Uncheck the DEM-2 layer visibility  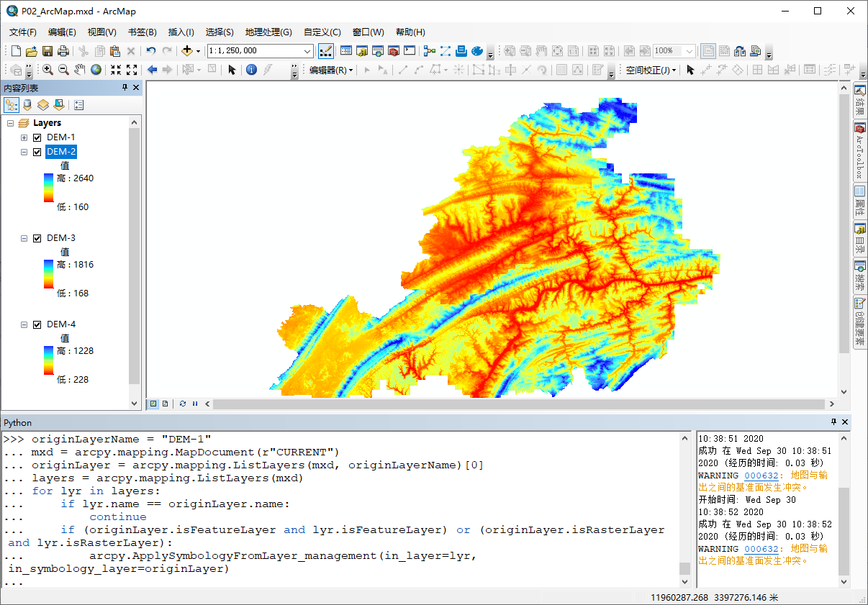37,152
